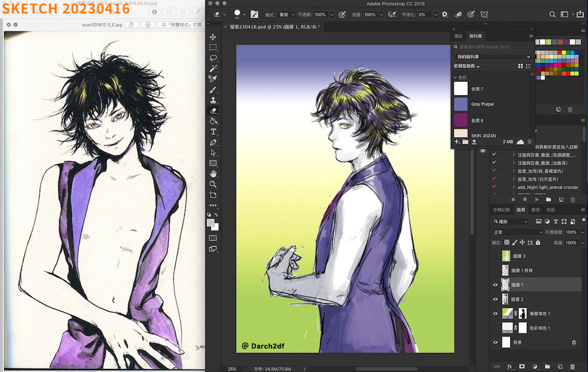
Task: Select the Paint Bucket tool
Action: pos(213,121)
